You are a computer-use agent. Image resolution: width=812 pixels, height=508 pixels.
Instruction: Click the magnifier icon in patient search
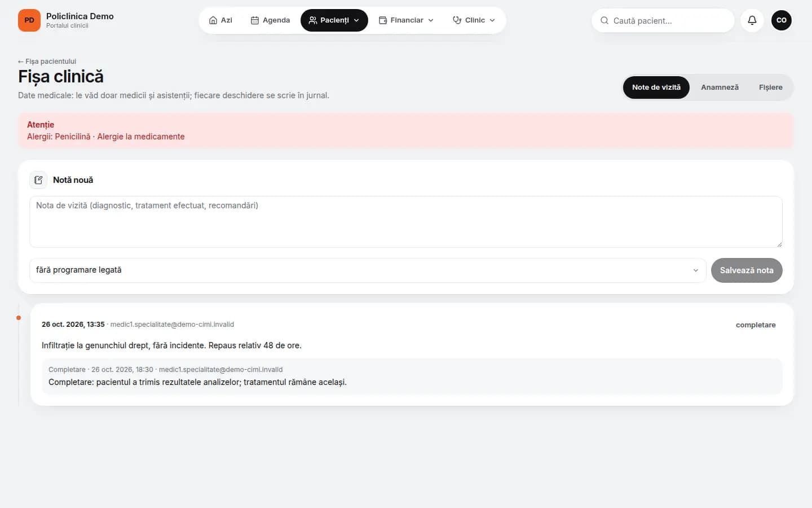coord(604,20)
